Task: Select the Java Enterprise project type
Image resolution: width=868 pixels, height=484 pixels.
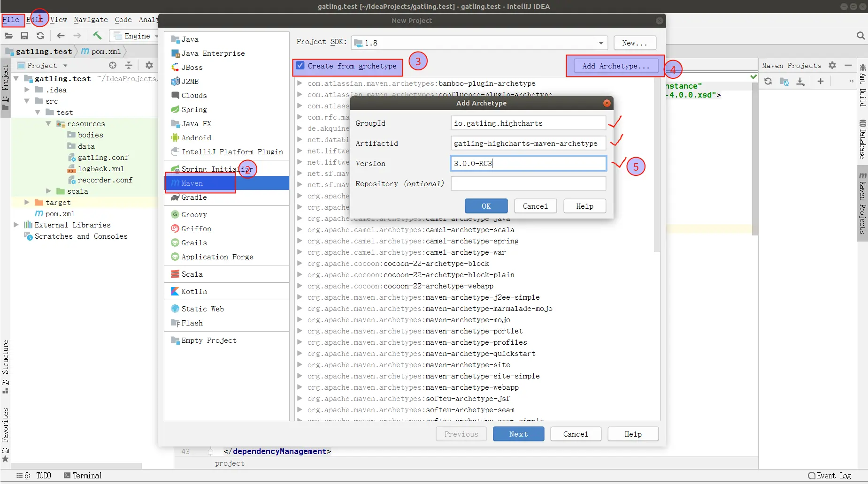Action: (227, 53)
